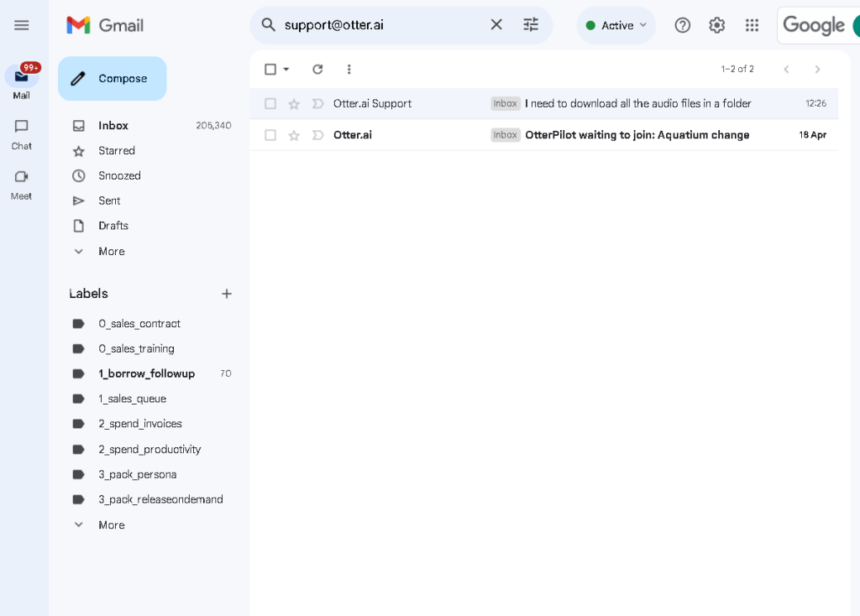
Task: Refresh the message list
Action: click(317, 69)
